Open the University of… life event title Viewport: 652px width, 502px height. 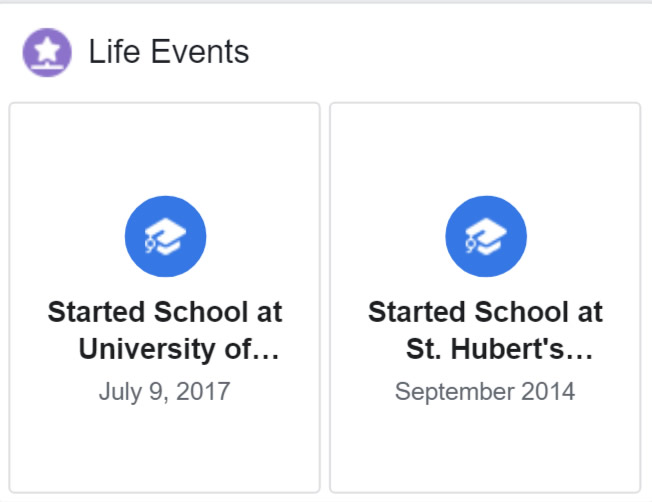(165, 330)
